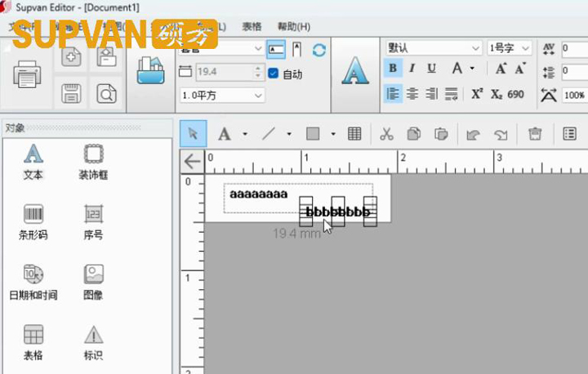
Task: Click the undo arrow
Action: 473,134
